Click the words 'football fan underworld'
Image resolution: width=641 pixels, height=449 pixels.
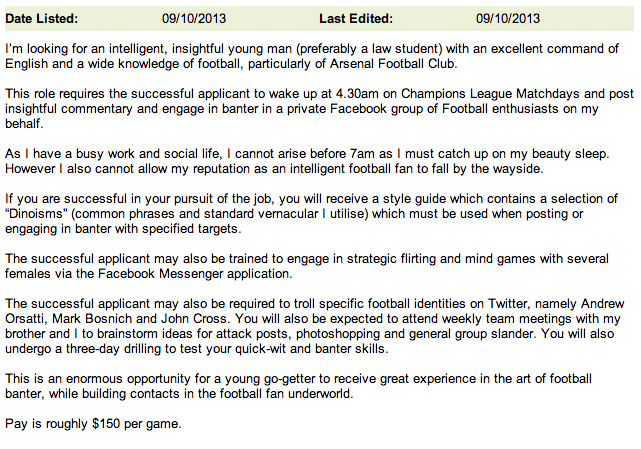pyautogui.click(x=285, y=394)
